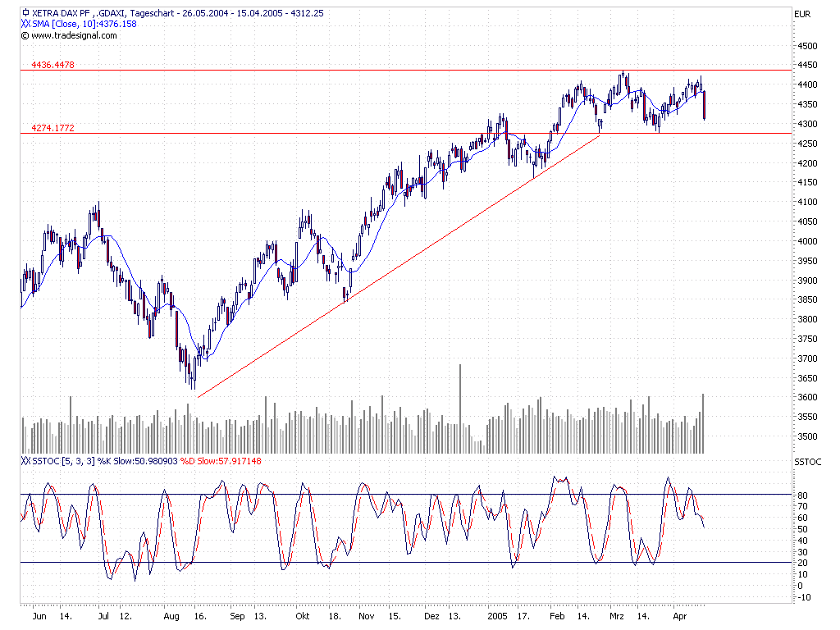Image resolution: width=840 pixels, height=630 pixels.
Task: Click the %K Slow:50.980903 blue legend text
Action: tap(137, 461)
